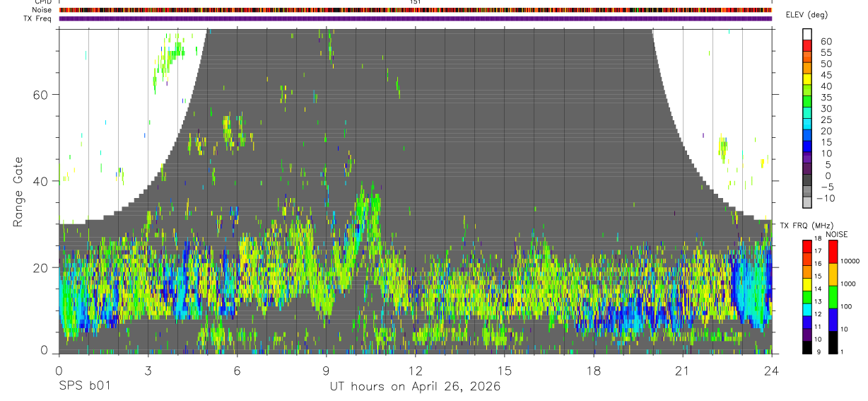The image size is (868, 401).
Task: Click the 'UT hours on April 26, 2026' label
Action: pyautogui.click(x=415, y=386)
